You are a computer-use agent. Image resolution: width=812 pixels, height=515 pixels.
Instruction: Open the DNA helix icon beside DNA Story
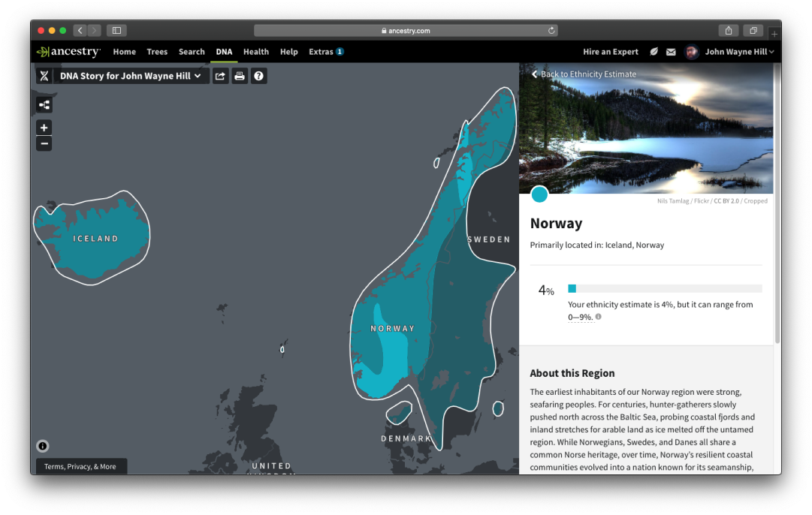(44, 76)
